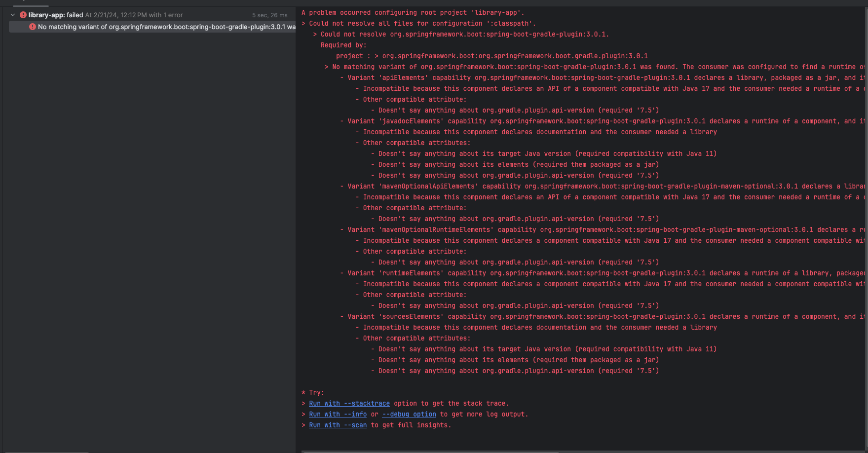Click the Variant 'mavenOptionalRuntimeElements' line
The image size is (868, 453).
tap(603, 229)
